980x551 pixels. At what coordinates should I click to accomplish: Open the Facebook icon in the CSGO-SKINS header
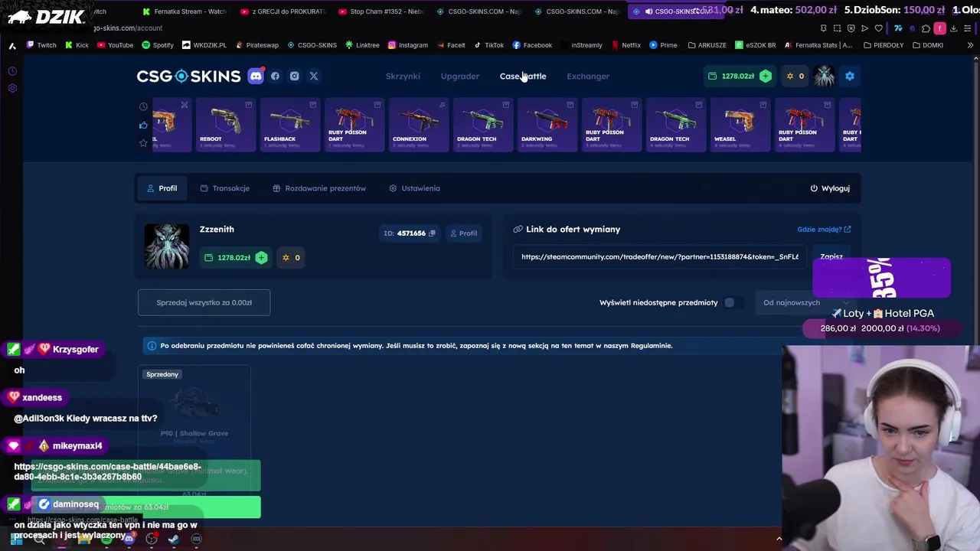pos(275,76)
